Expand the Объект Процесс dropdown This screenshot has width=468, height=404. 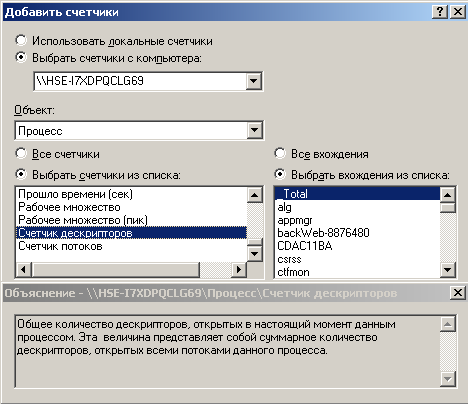pos(255,130)
